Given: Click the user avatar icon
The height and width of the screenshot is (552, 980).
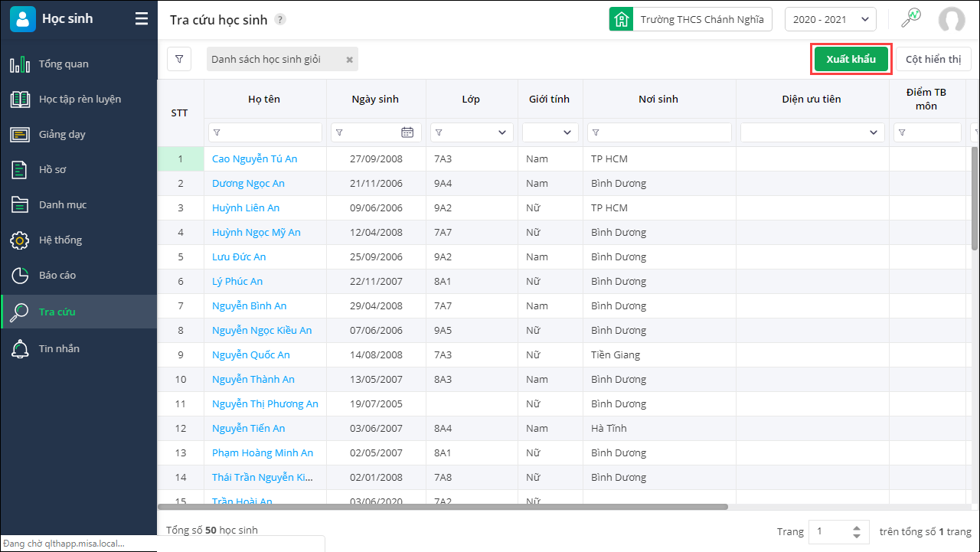Looking at the screenshot, I should click(x=952, y=20).
